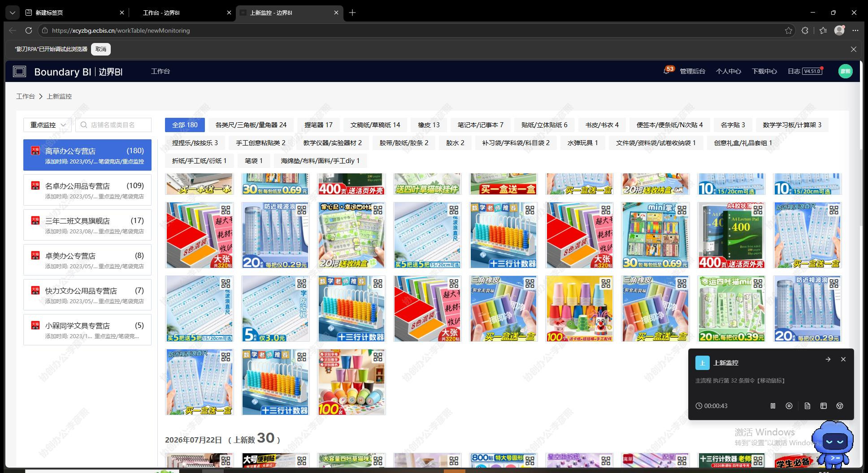Screen dimensions: 868x473
Task: Select the 握笔器 17 category tab
Action: tap(318, 125)
